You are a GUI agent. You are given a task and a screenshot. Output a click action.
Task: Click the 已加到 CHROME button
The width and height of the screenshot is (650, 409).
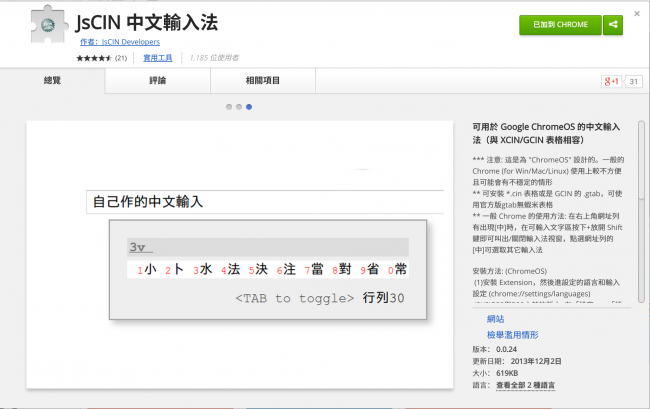(560, 25)
